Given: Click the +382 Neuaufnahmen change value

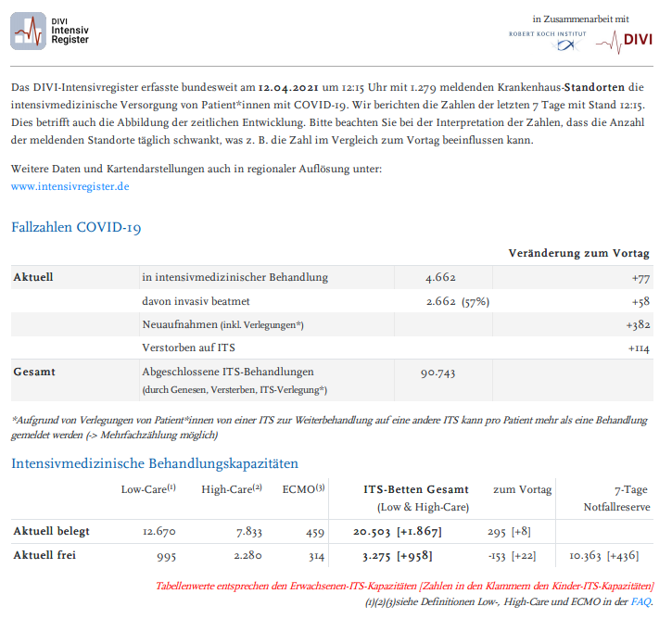Looking at the screenshot, I should pyautogui.click(x=638, y=325).
